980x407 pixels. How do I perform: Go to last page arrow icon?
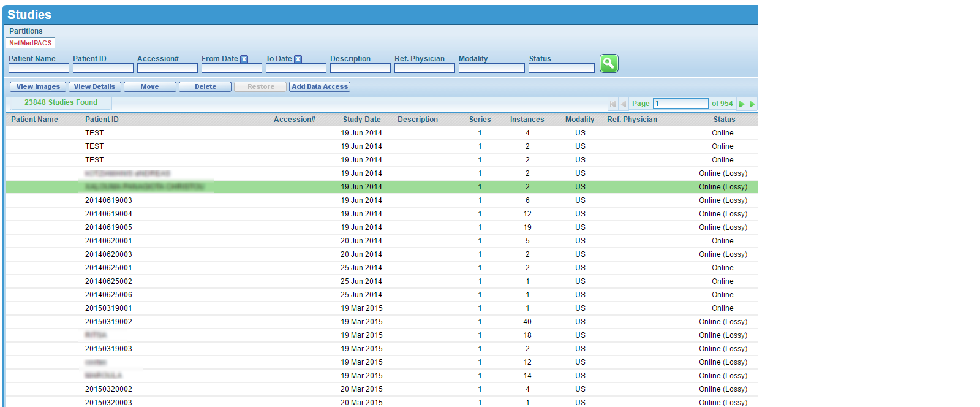tap(752, 104)
